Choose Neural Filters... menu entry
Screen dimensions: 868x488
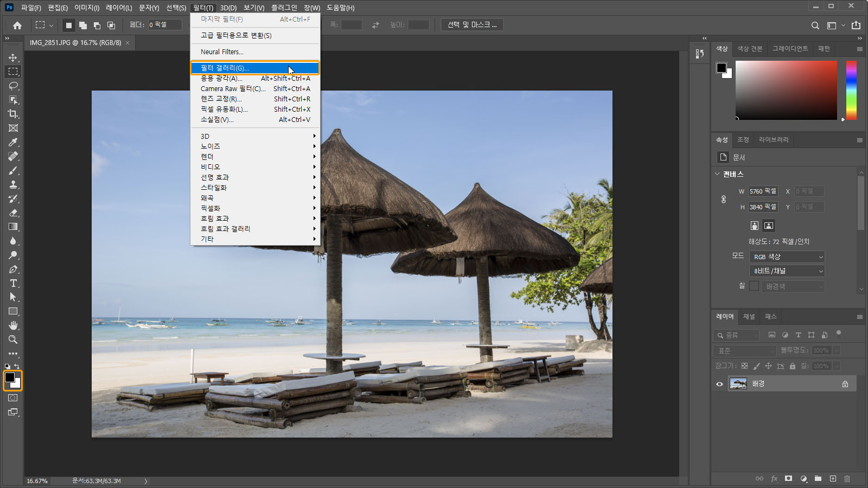(255, 52)
